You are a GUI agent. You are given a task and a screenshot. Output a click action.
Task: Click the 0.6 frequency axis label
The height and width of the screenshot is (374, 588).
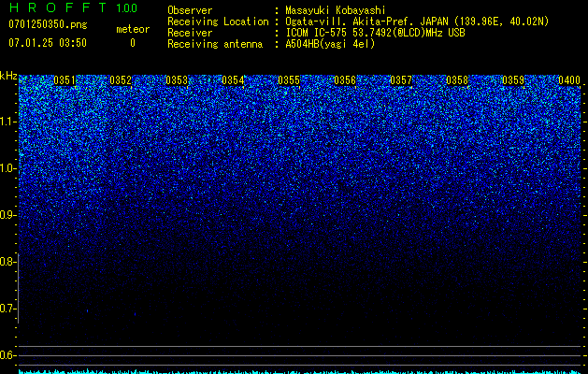7,355
